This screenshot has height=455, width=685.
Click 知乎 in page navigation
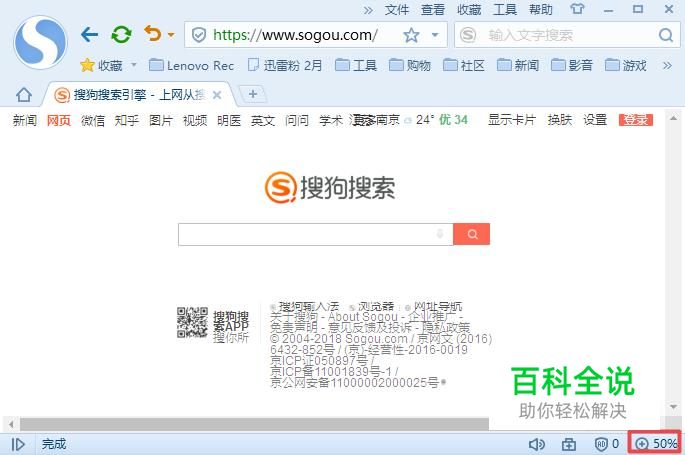pyautogui.click(x=127, y=120)
